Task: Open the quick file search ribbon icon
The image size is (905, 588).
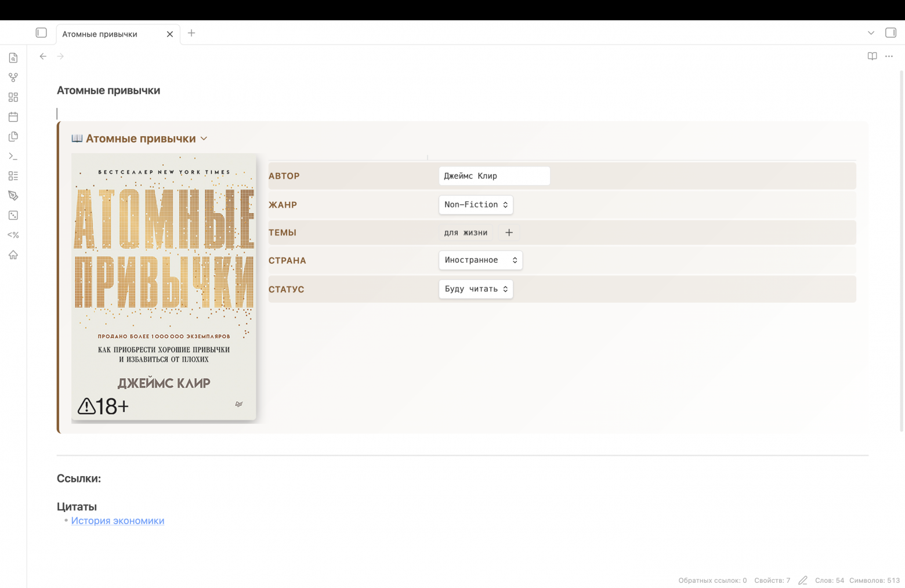Action: click(13, 58)
